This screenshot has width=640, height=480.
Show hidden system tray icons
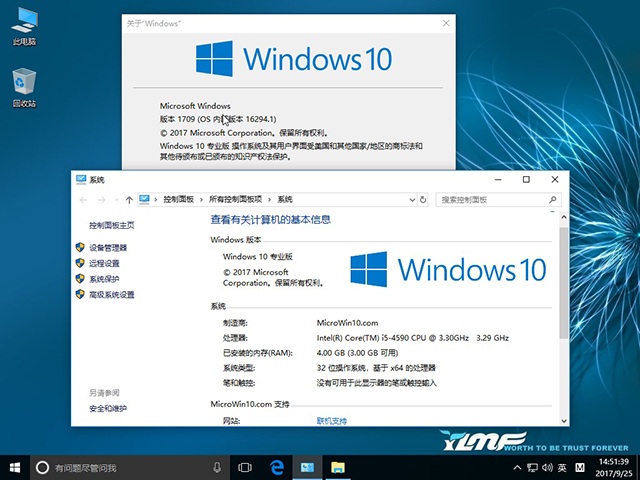click(x=517, y=468)
